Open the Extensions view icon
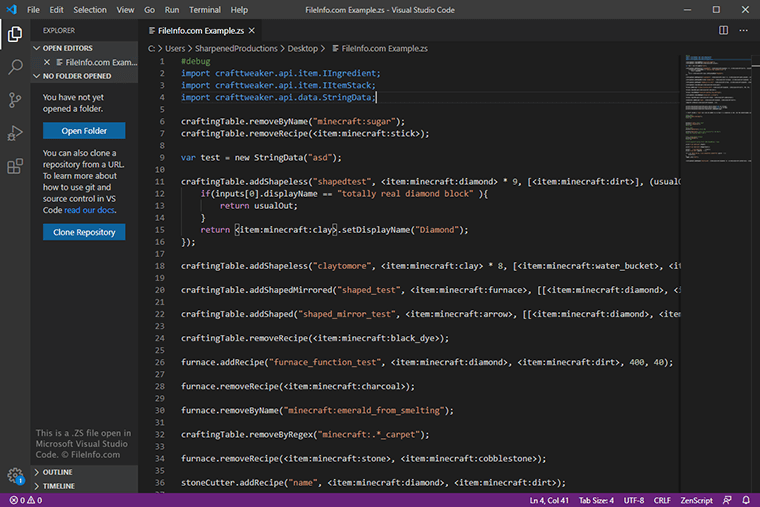The width and height of the screenshot is (760, 507). (15, 166)
